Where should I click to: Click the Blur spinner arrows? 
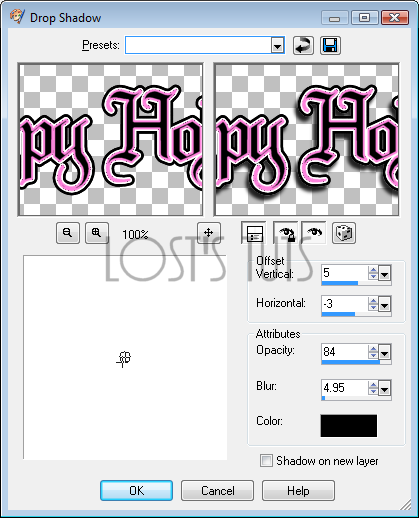click(373, 388)
